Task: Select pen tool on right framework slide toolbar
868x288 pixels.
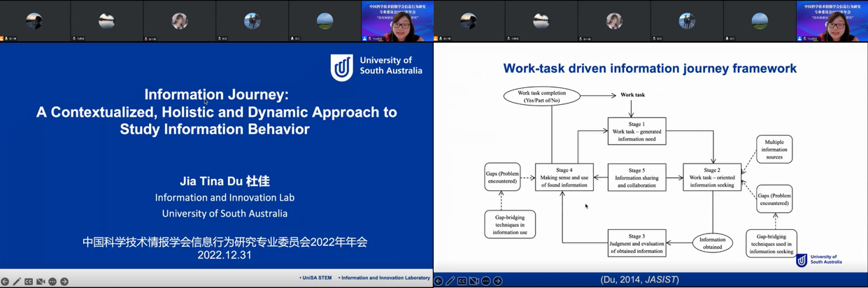Action: tap(450, 281)
